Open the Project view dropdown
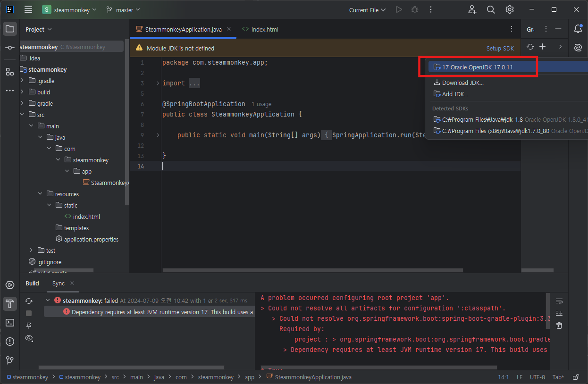588x384 pixels. tap(39, 29)
